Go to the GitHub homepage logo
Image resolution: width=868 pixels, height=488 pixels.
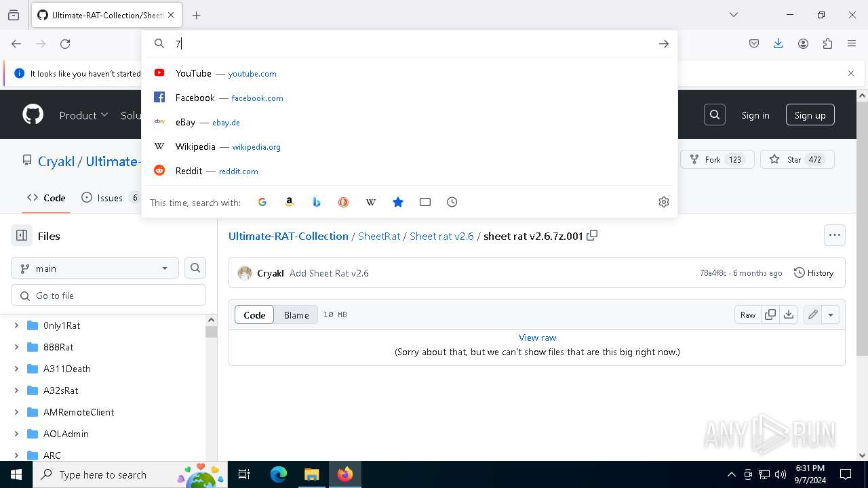point(33,115)
